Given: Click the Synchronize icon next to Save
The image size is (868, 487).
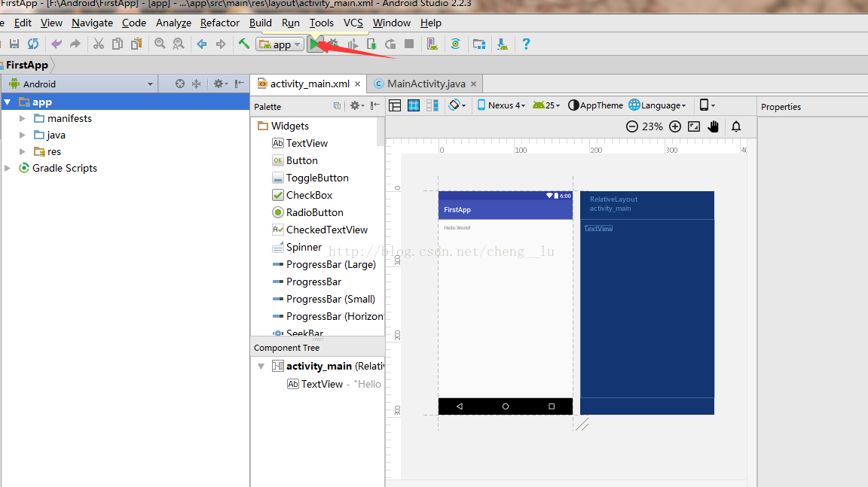Looking at the screenshot, I should click(33, 44).
